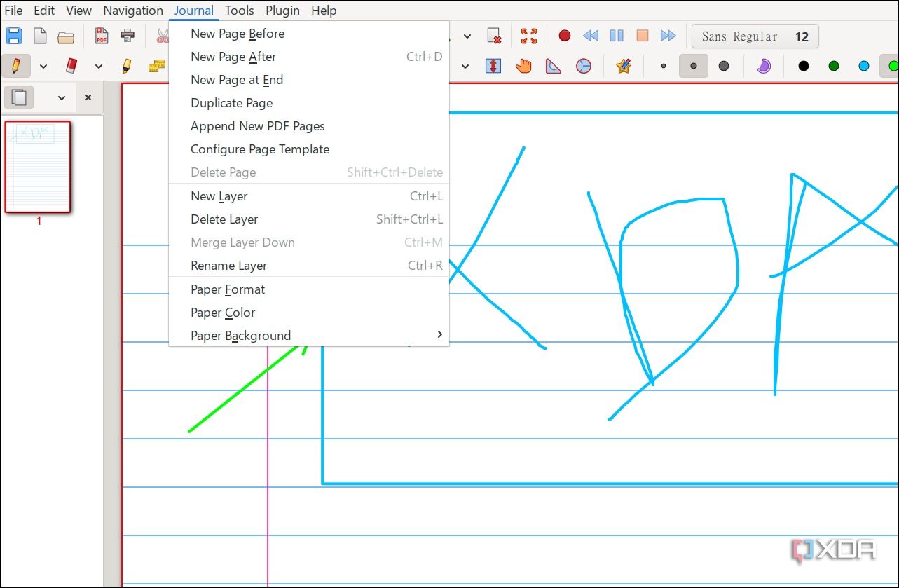
Task: Select Duplicate Page from Journal menu
Action: (309, 103)
